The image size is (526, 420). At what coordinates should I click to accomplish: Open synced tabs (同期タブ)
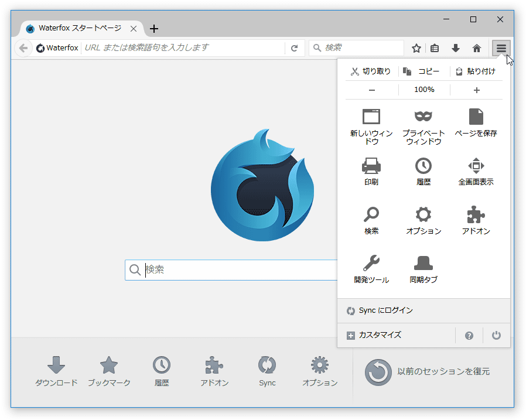coord(423,269)
